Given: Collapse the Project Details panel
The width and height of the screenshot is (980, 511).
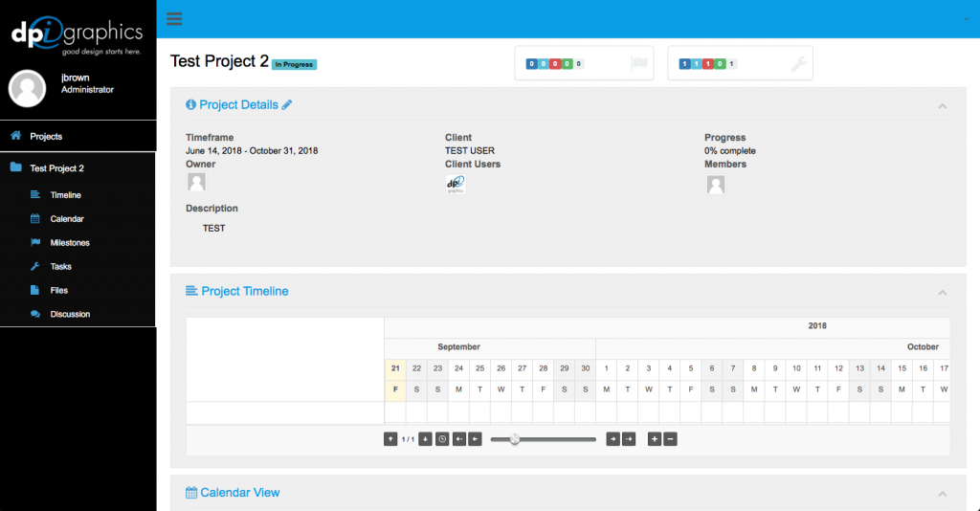Looking at the screenshot, I should (x=942, y=106).
